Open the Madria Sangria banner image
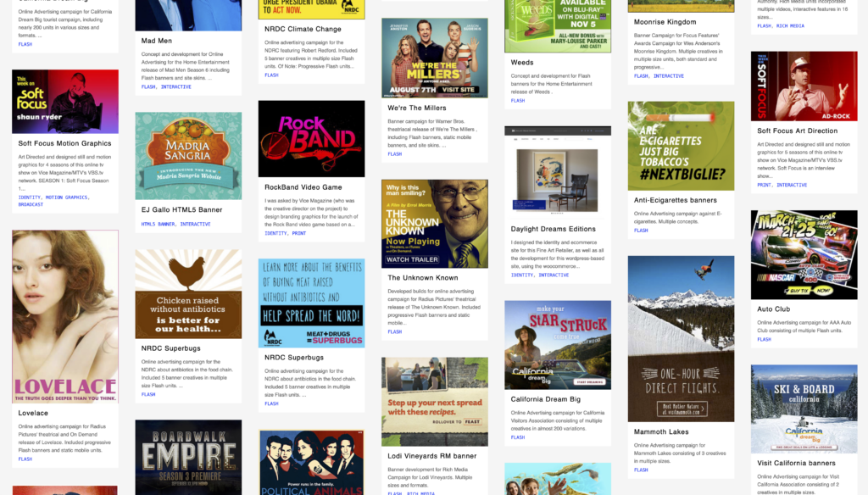 tap(188, 156)
